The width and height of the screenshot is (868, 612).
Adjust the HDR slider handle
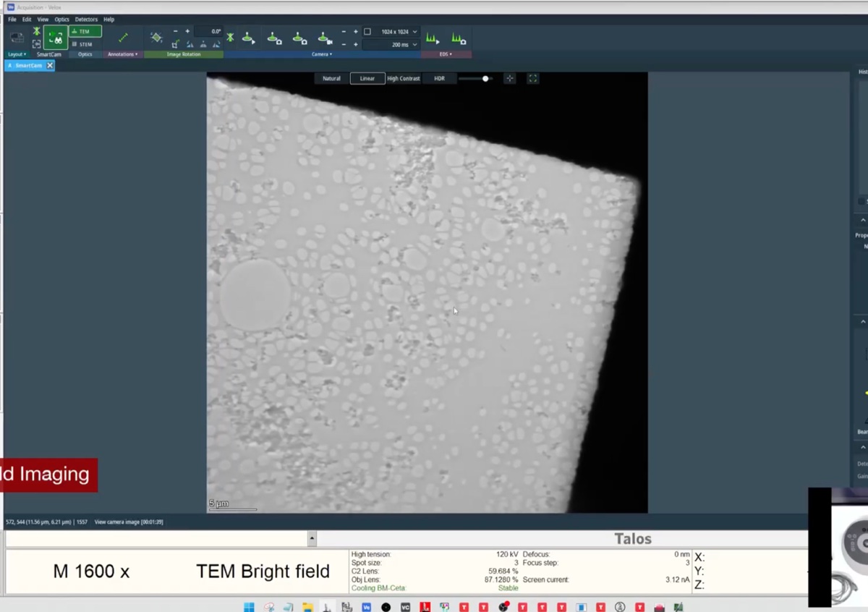[485, 78]
